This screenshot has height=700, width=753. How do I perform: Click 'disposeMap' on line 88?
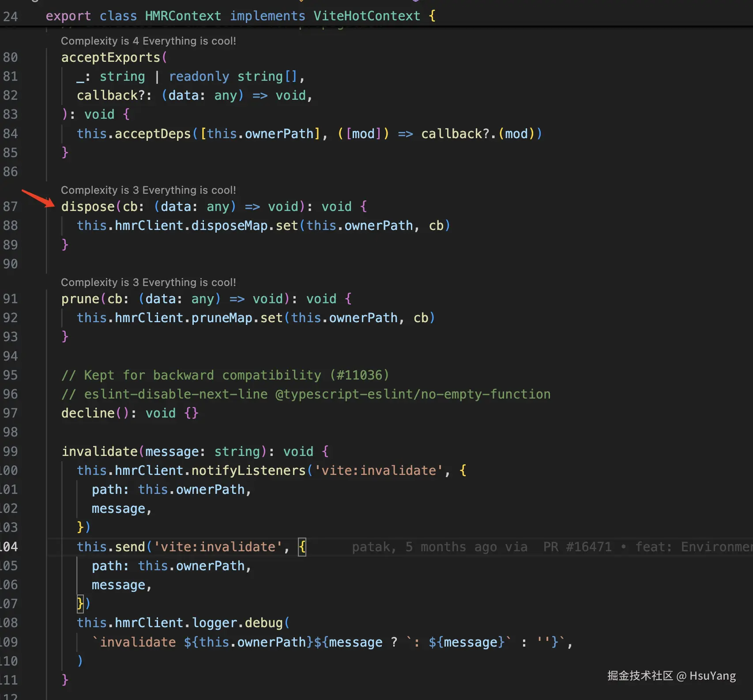tap(230, 226)
